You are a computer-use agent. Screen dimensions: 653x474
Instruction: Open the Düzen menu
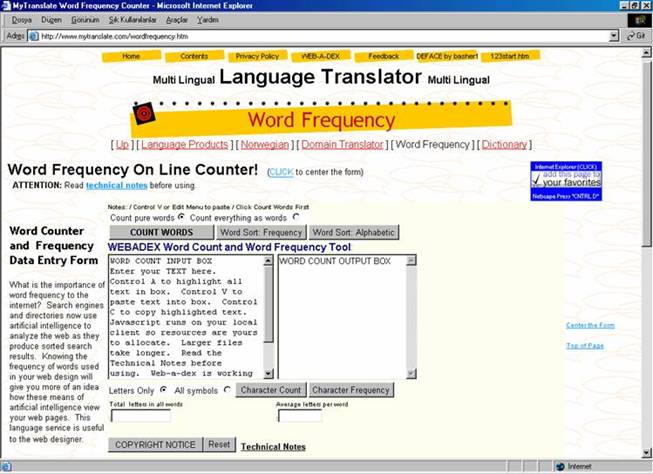pos(51,20)
